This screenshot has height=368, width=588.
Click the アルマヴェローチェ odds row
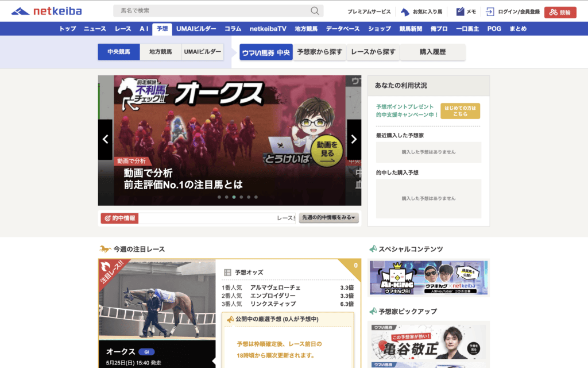pos(288,287)
